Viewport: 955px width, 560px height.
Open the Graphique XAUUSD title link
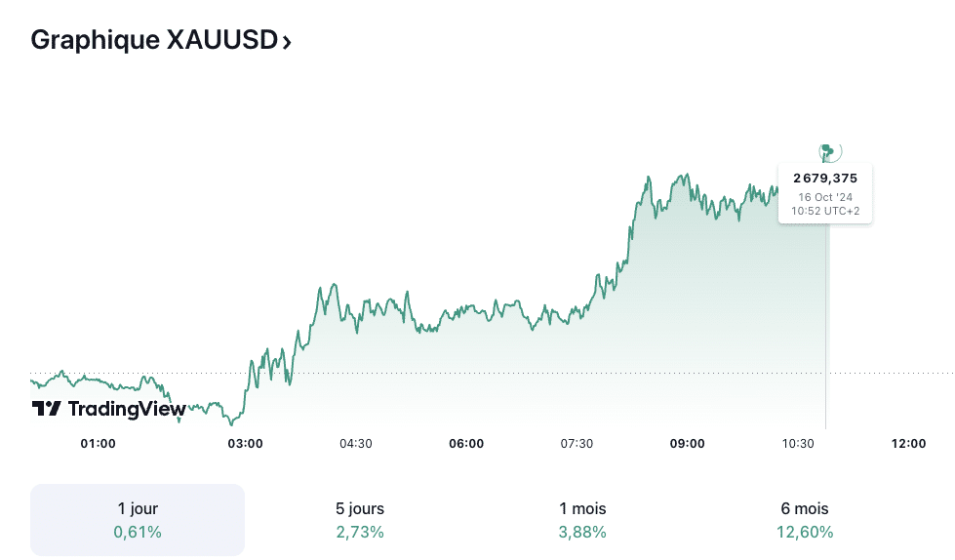(x=154, y=40)
